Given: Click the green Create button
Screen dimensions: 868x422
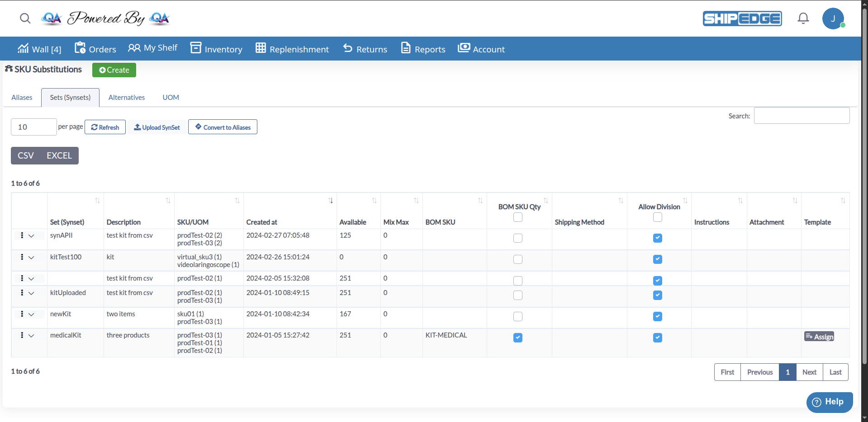Looking at the screenshot, I should (x=114, y=70).
